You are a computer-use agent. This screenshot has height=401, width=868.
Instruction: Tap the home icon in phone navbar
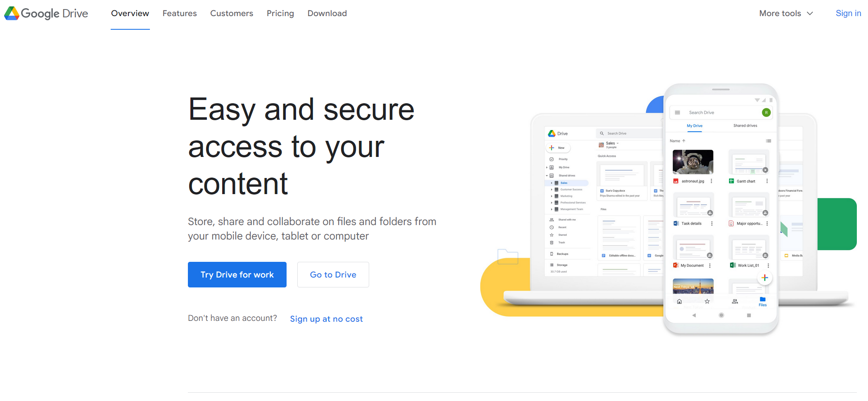(x=679, y=301)
